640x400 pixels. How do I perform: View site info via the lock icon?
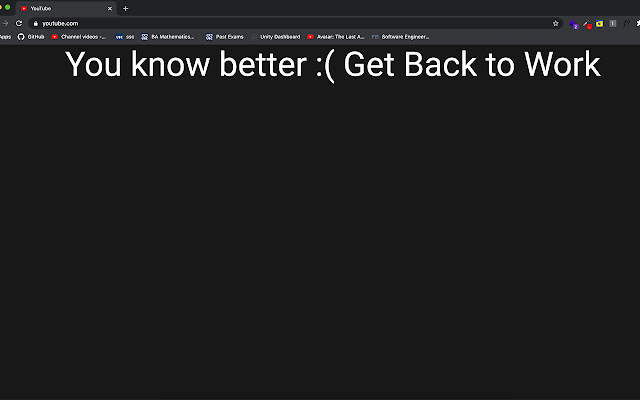click(36, 24)
